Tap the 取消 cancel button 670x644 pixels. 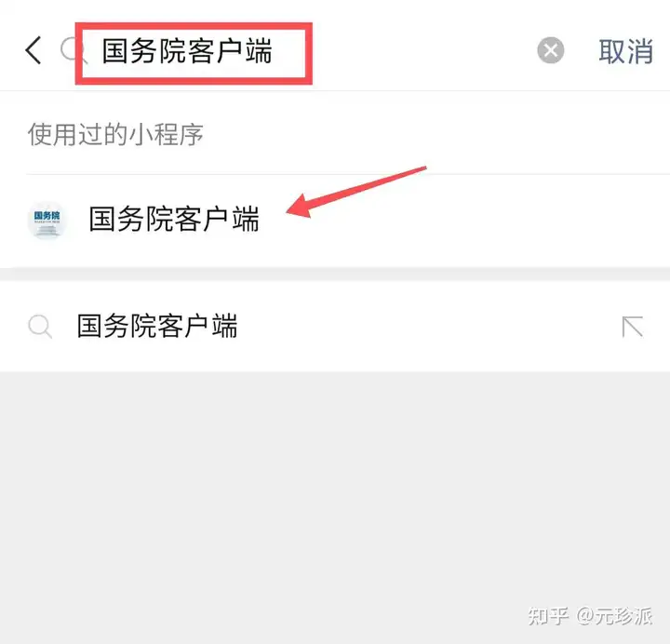(625, 51)
